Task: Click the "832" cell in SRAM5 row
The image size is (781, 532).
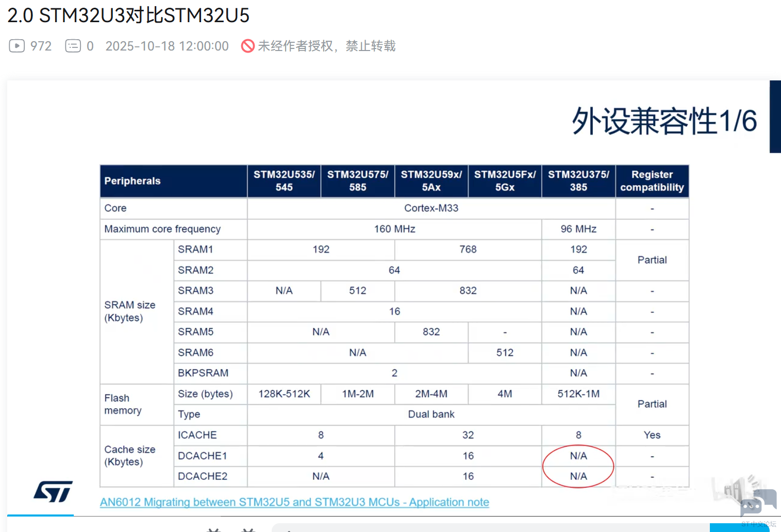Action: point(431,332)
